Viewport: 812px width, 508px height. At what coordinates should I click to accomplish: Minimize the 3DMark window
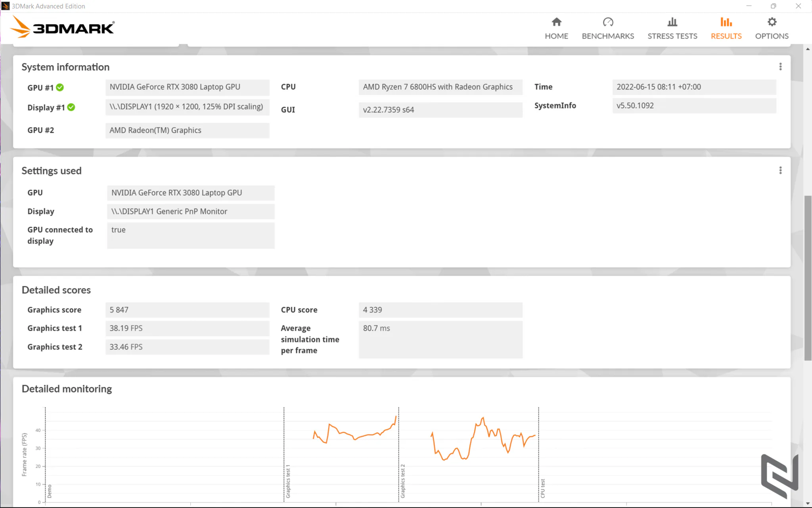(749, 6)
